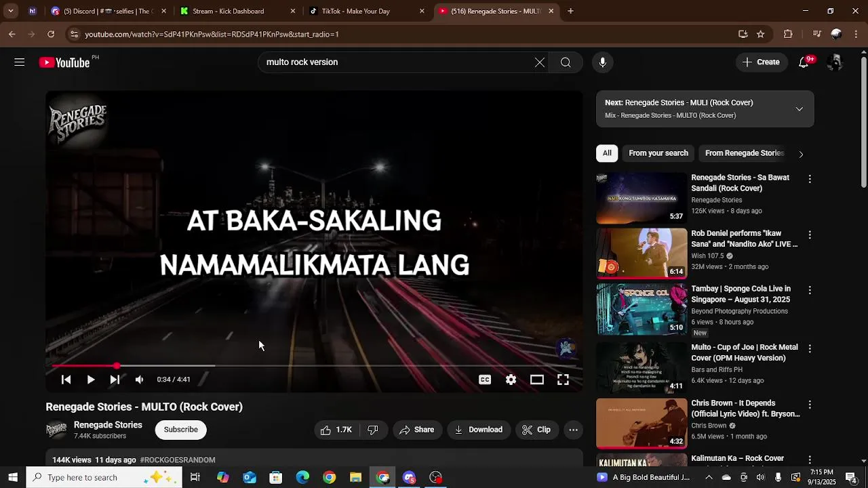Open the Tambay Sponge Cola Live title

tap(741, 294)
